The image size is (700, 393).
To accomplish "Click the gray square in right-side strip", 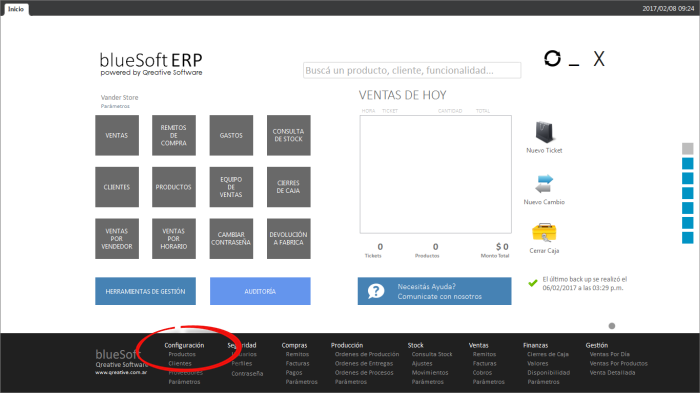I will 688,149.
